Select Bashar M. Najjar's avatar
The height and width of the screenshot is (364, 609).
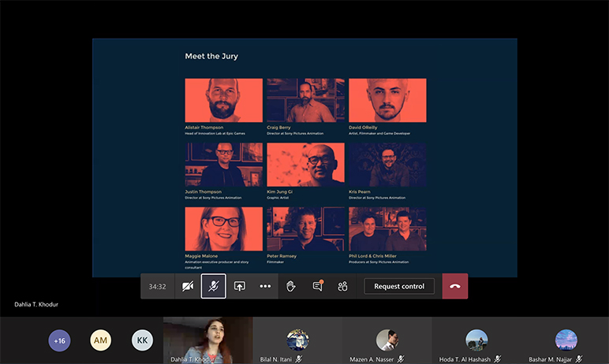click(566, 340)
